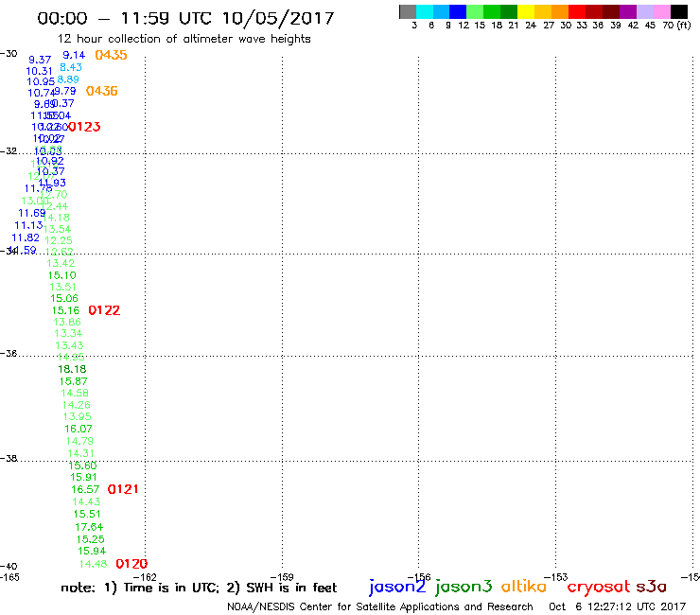Click the '11.82' wave height value

tap(26, 237)
